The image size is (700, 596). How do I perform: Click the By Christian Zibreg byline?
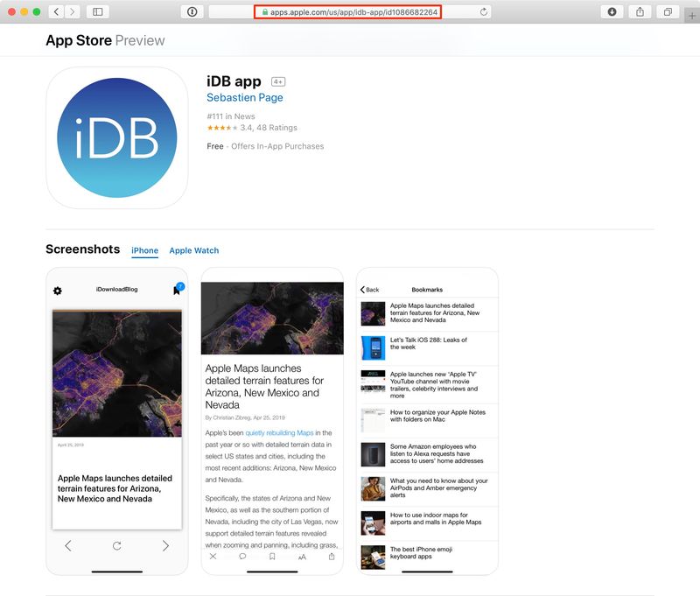(245, 417)
